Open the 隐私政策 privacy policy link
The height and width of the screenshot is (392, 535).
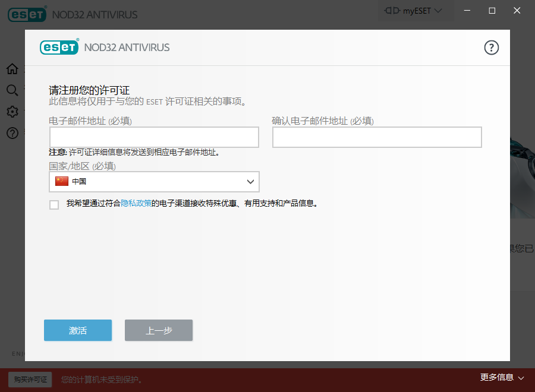[x=136, y=204]
